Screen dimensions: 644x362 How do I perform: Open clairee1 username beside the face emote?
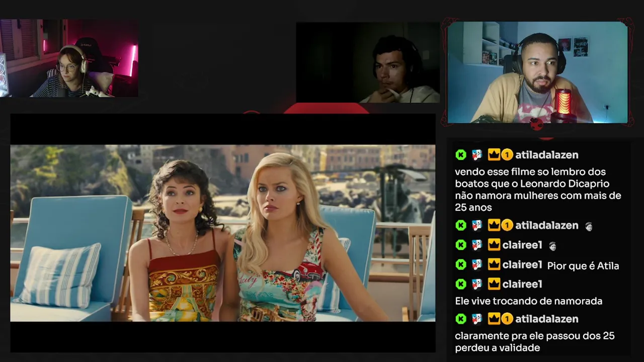(522, 245)
